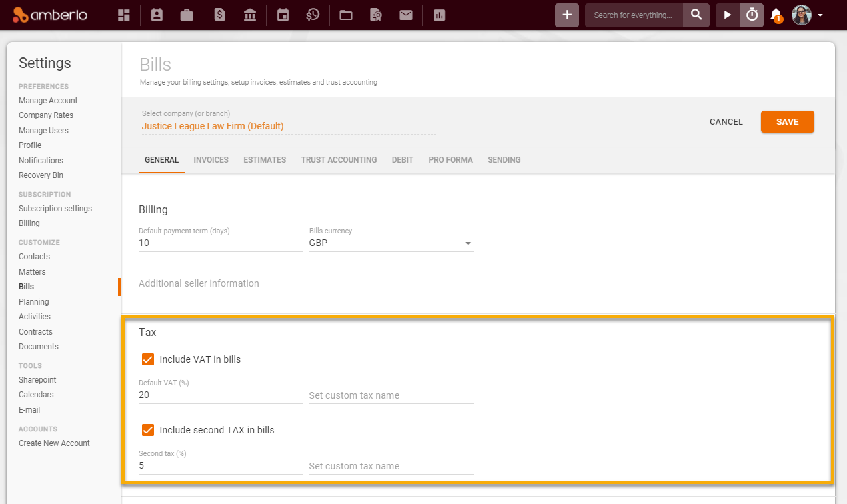Start the stopwatch timer icon
Screen dimensions: 847x504
click(751, 15)
